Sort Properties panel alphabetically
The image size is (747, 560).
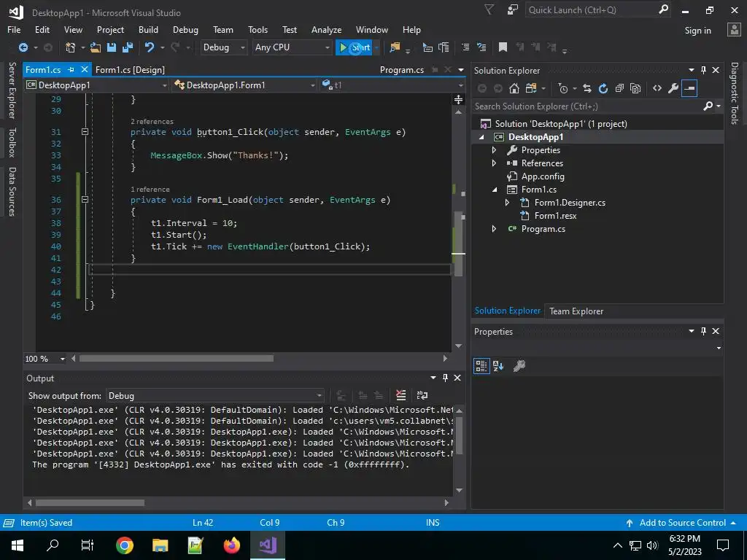(x=498, y=366)
